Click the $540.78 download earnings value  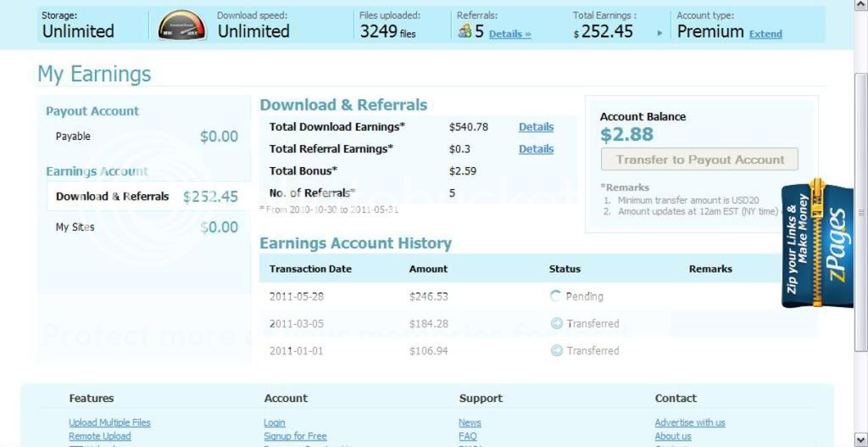tap(468, 127)
